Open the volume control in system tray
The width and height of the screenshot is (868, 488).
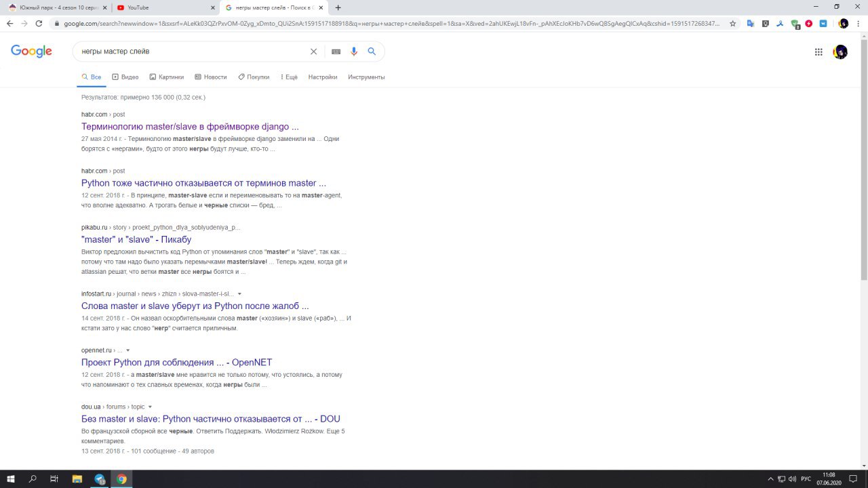coord(792,479)
